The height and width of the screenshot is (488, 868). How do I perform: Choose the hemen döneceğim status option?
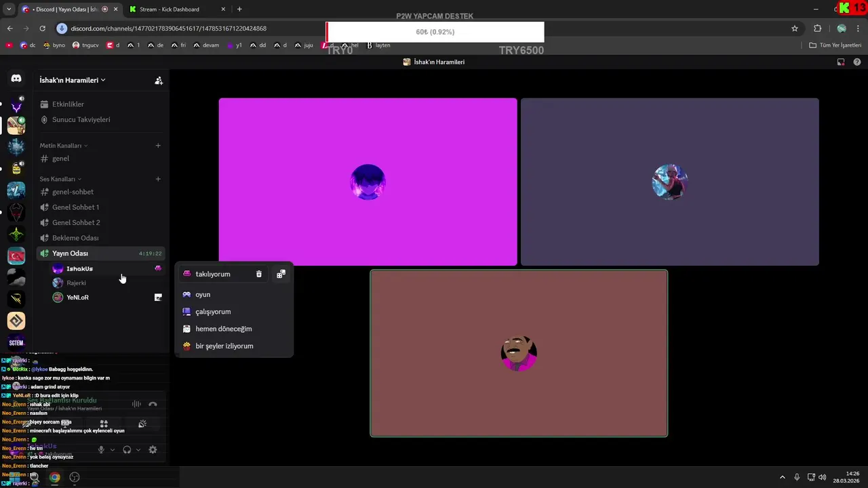234,329
